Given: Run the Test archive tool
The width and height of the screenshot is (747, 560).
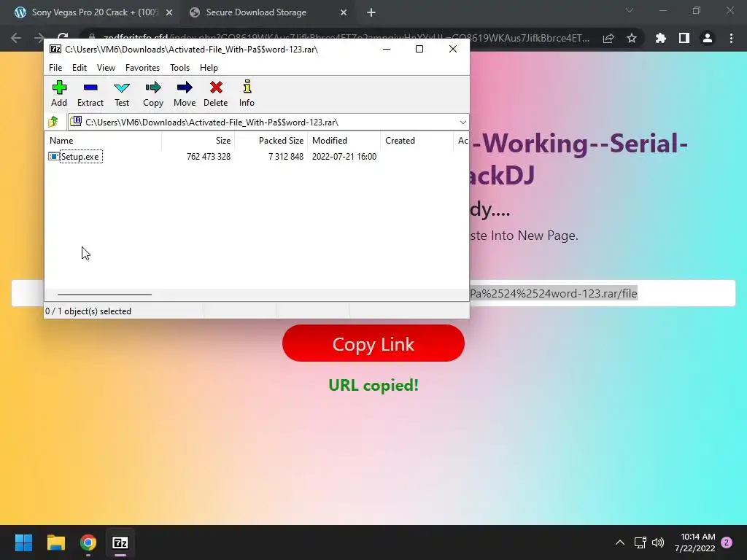Looking at the screenshot, I should [122, 93].
